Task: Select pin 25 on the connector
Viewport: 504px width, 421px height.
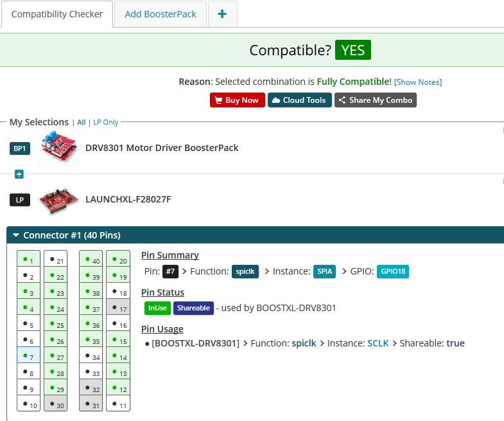Action: [x=56, y=323]
